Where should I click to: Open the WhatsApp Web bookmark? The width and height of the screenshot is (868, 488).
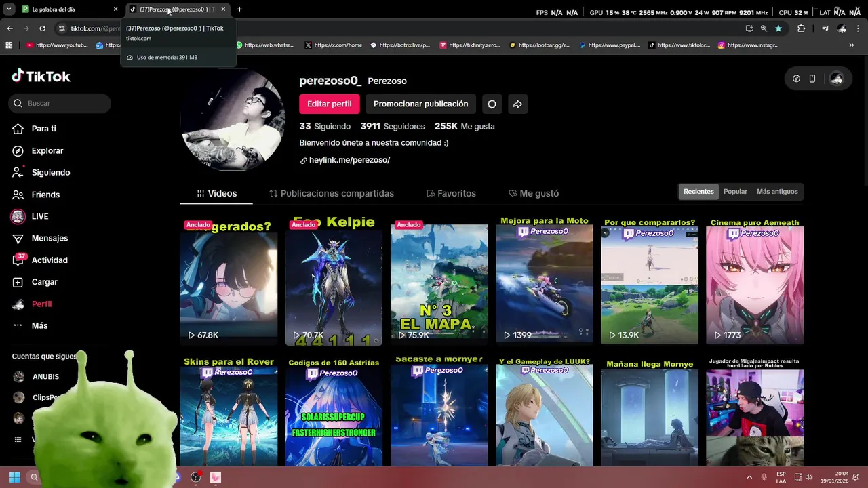[265, 45]
